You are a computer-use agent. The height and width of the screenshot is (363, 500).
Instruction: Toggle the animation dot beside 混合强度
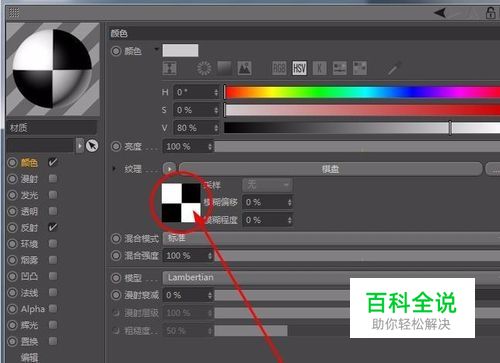116,256
